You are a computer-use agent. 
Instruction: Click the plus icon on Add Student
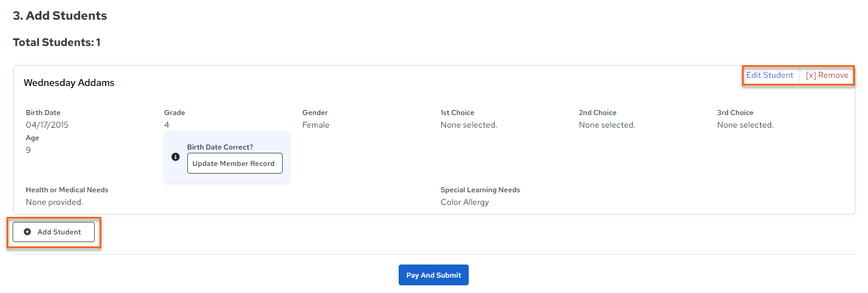(x=27, y=232)
